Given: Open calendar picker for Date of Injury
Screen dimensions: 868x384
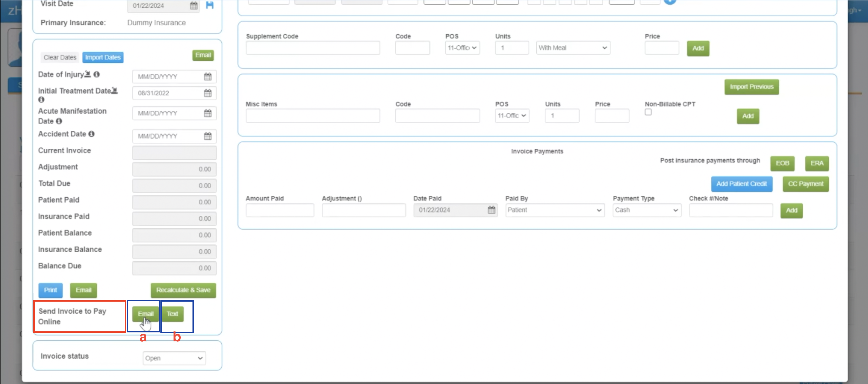Looking at the screenshot, I should tap(208, 76).
